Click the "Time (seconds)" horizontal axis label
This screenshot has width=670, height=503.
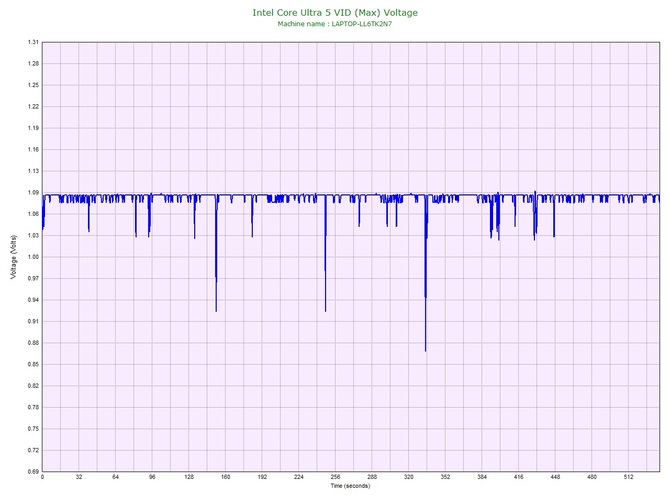click(x=351, y=486)
